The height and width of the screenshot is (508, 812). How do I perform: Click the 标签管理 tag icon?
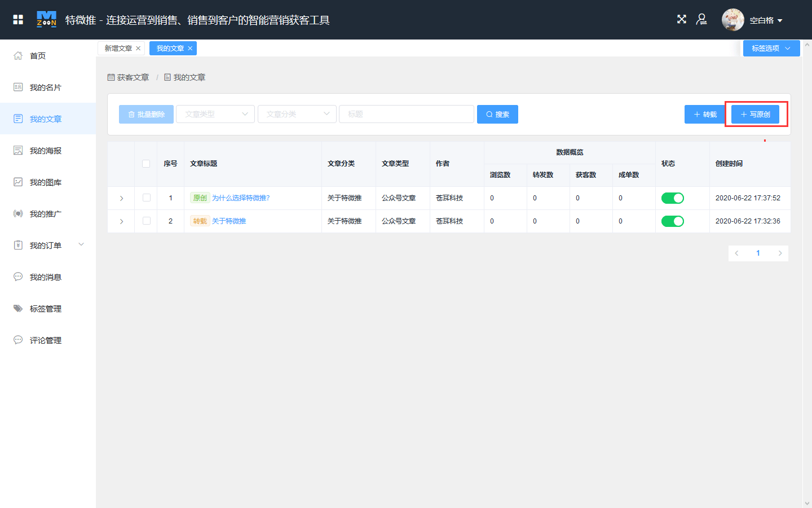pos(18,308)
